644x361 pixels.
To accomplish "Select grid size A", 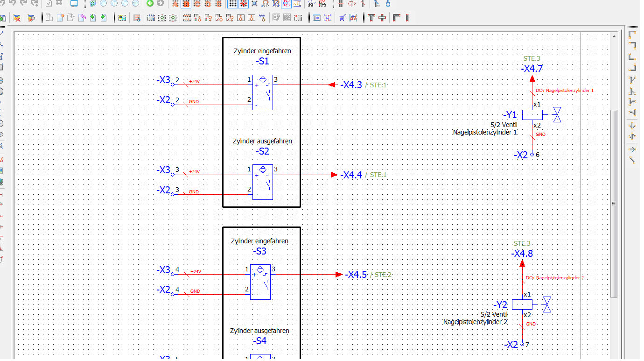I will point(175,3).
